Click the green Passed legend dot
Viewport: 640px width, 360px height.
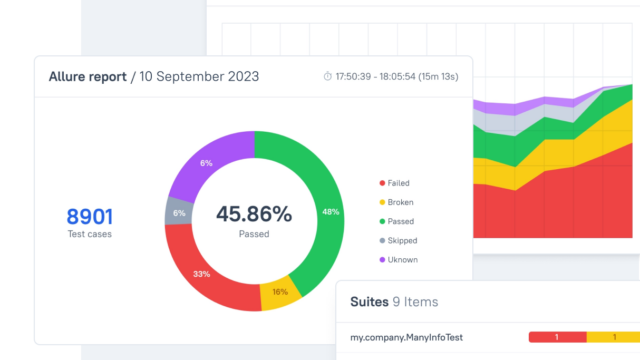(382, 221)
